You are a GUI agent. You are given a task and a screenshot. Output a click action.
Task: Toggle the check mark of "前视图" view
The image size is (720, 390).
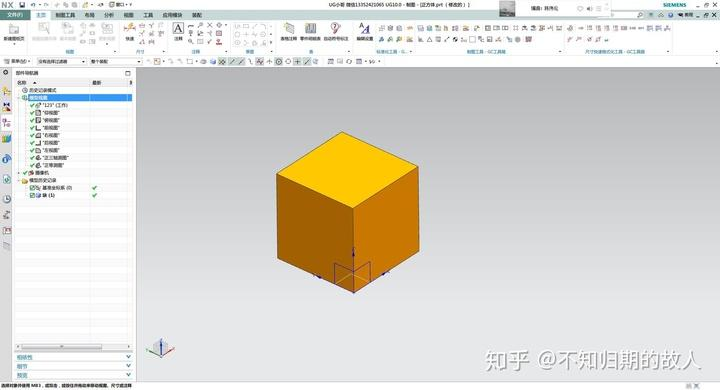32,128
